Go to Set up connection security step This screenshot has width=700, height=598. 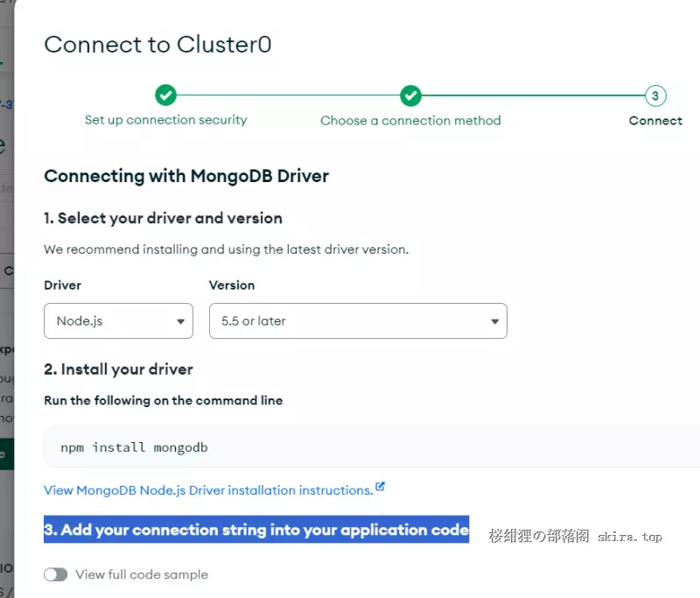pos(165,120)
